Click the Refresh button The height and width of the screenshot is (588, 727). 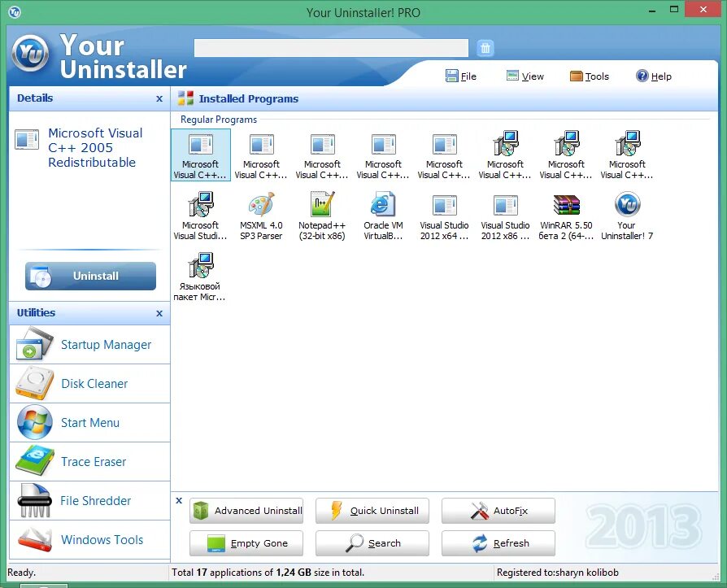click(498, 543)
